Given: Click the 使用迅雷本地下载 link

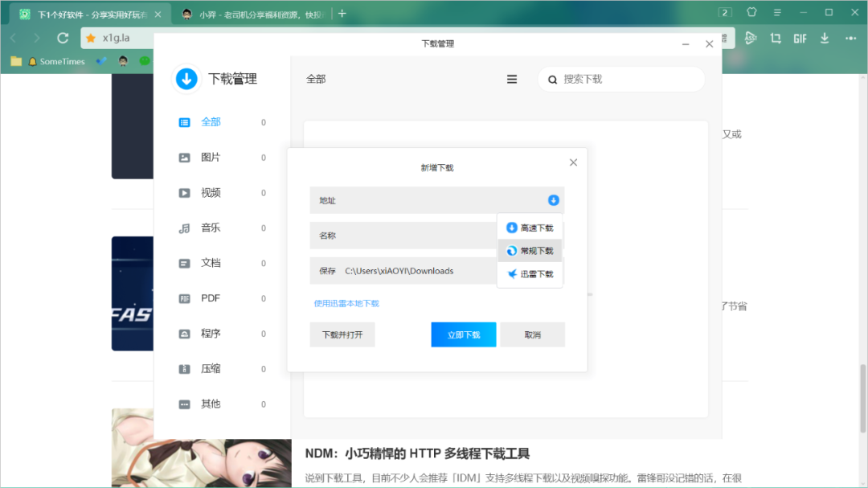Looking at the screenshot, I should pyautogui.click(x=346, y=304).
